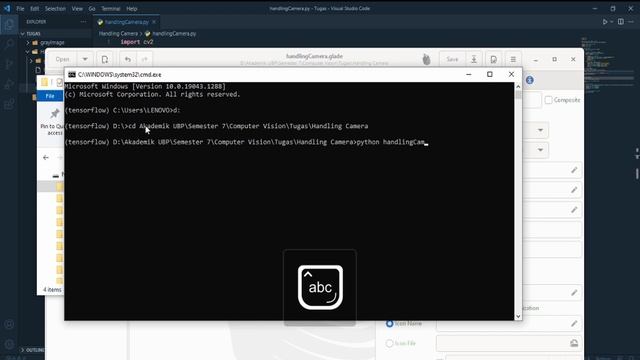Open second combo dropdown beneath Composite checkbox
Viewport: 640px width, 360px height.
point(540,150)
